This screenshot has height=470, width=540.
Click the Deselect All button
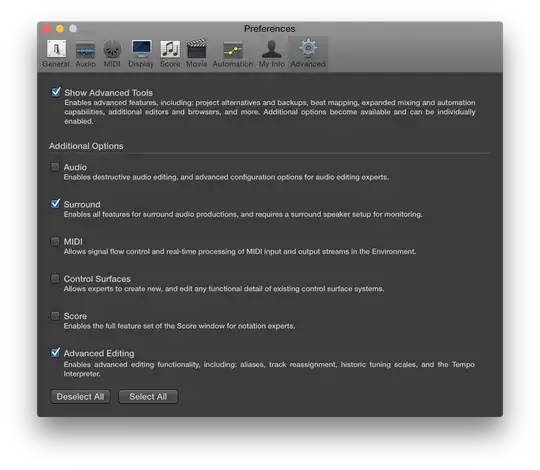(80, 397)
